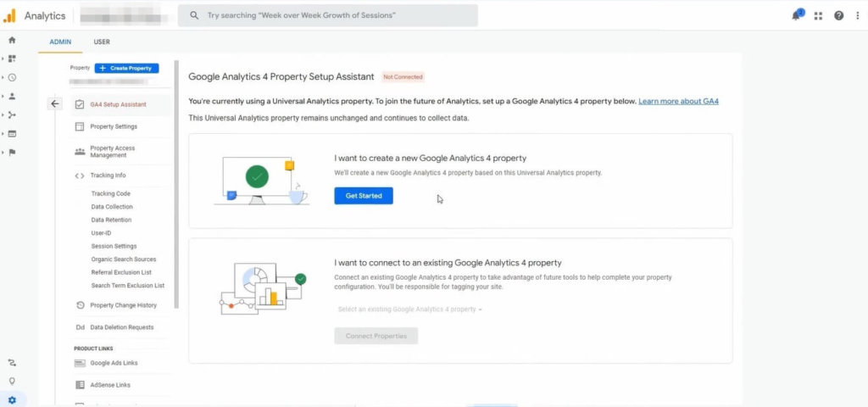Switch to the USER tab
The height and width of the screenshot is (407, 868).
pos(101,42)
